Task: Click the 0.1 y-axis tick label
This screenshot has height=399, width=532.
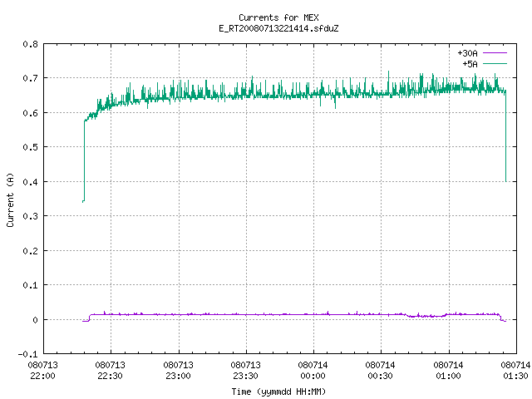Action: (x=30, y=285)
